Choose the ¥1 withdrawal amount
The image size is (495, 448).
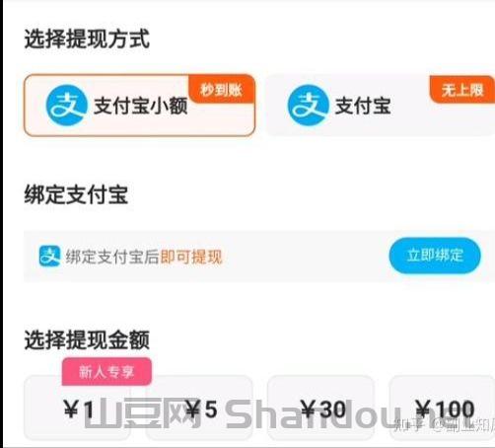[77, 408]
